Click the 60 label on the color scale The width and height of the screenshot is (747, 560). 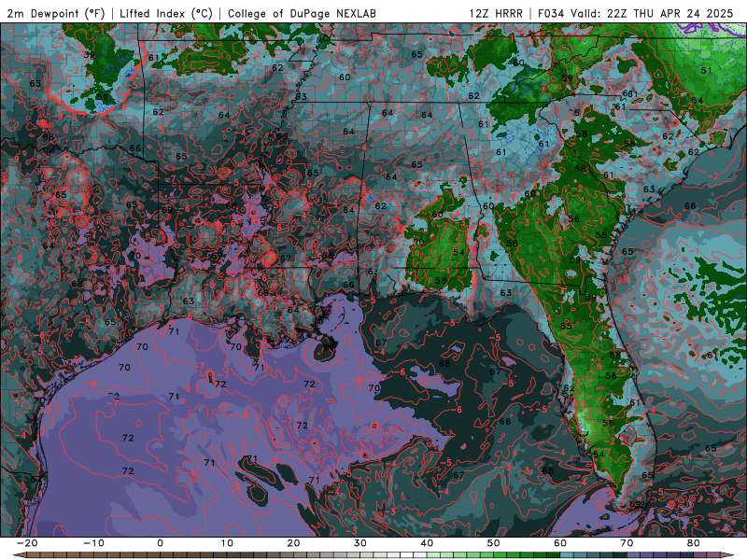pos(560,543)
